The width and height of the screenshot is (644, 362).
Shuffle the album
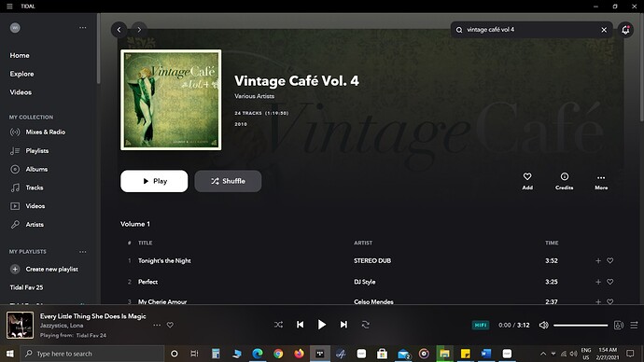pyautogui.click(x=228, y=181)
